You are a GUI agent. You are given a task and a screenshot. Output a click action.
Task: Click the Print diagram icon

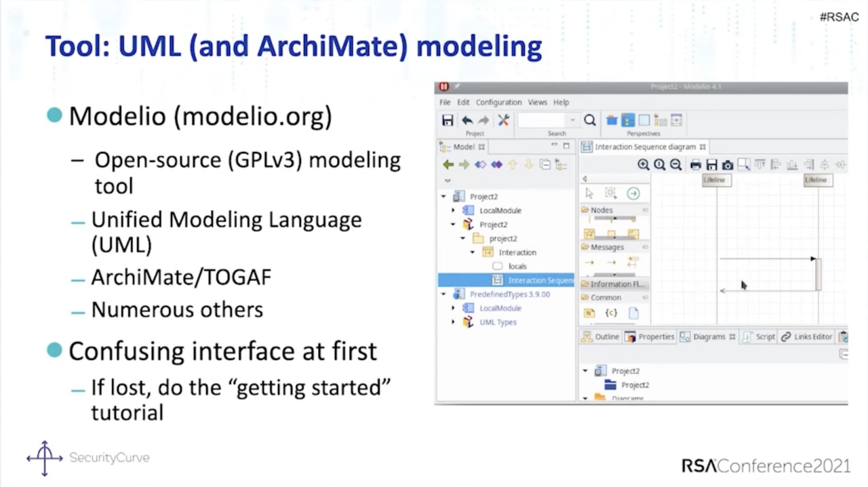[696, 165]
